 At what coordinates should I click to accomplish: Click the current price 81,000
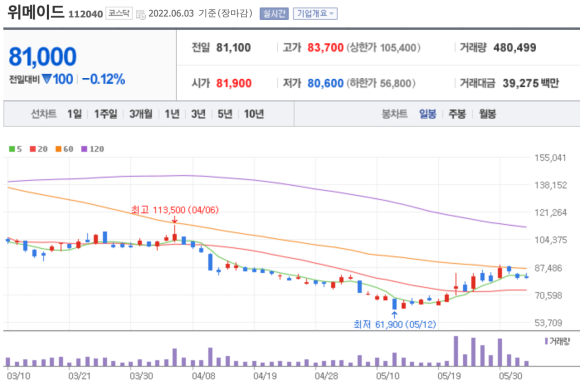click(x=43, y=57)
